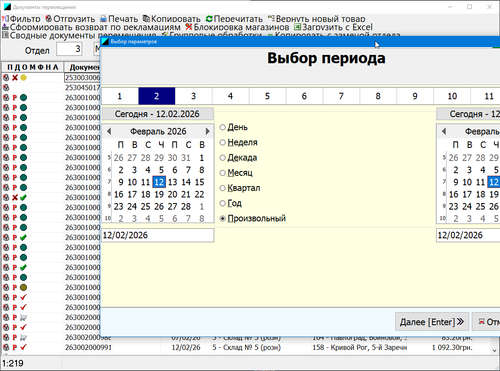Viewport: 500px width, 371px height.
Task: Click the Загрузить с Excel icon
Action: click(297, 27)
